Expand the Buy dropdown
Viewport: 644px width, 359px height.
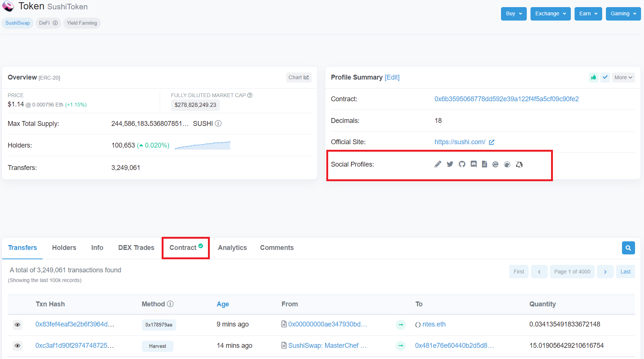tap(514, 13)
